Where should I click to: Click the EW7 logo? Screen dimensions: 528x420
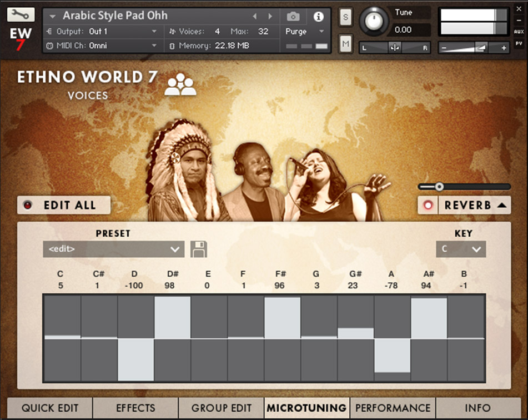(21, 38)
